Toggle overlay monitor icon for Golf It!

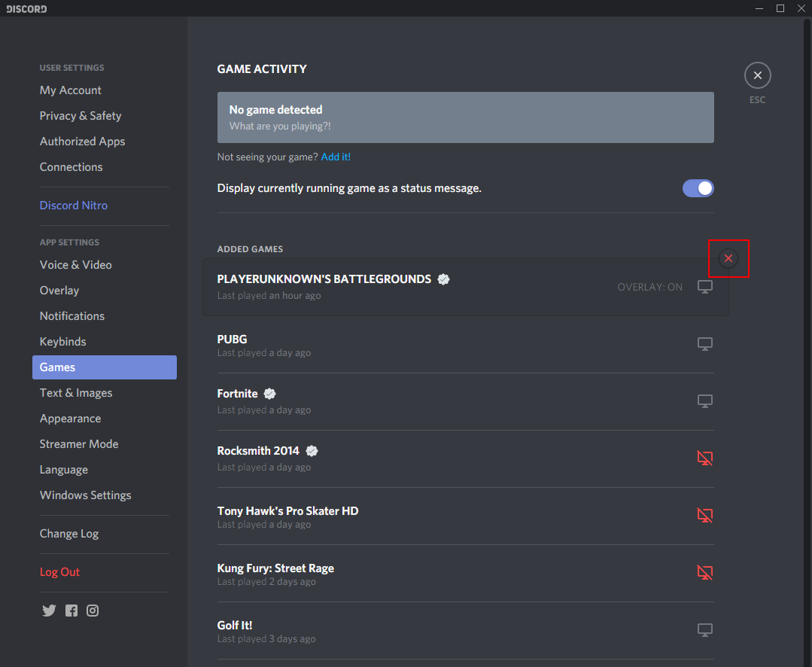[704, 630]
